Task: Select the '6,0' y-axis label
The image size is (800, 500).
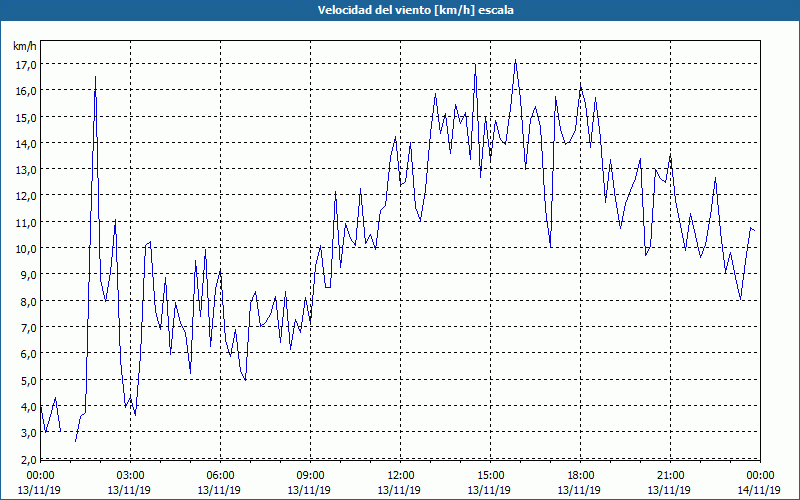Action: click(28, 355)
